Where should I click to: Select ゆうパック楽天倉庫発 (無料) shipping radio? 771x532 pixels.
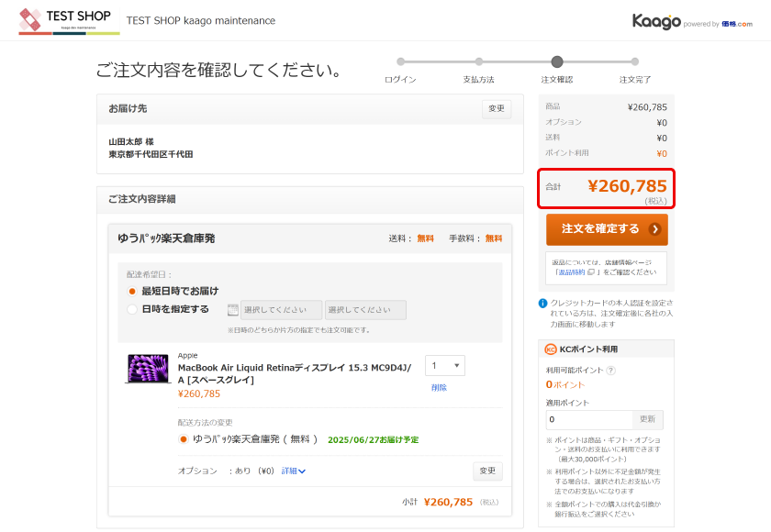tap(183, 439)
